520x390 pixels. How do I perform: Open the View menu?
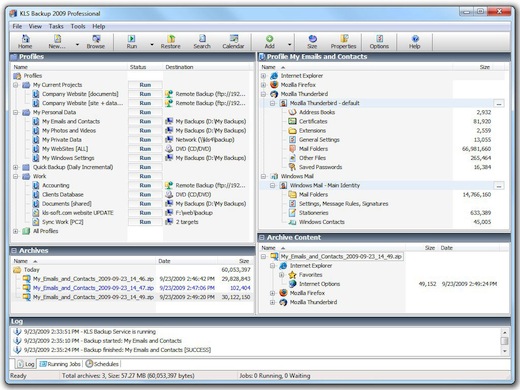coord(35,26)
